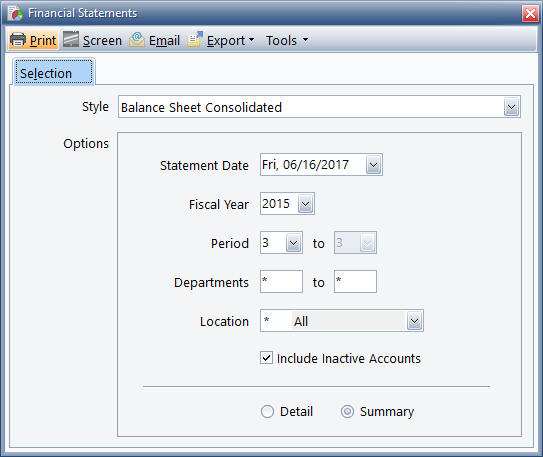Expand the Style dropdown list
543x457 pixels.
511,107
